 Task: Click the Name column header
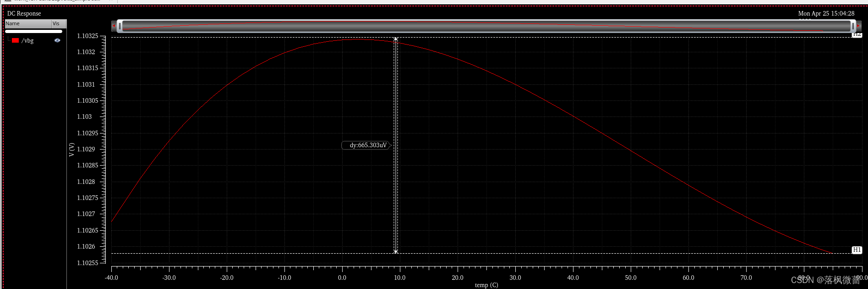pos(27,23)
